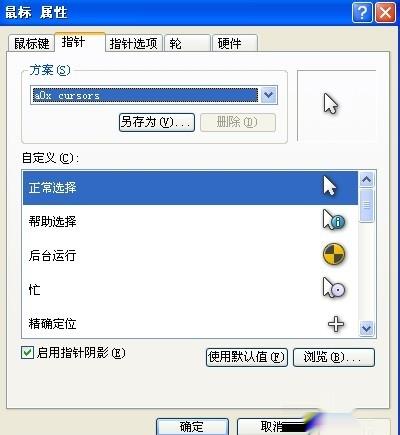
Task: Click the cursor preview arrow in preview box
Action: coord(330,104)
